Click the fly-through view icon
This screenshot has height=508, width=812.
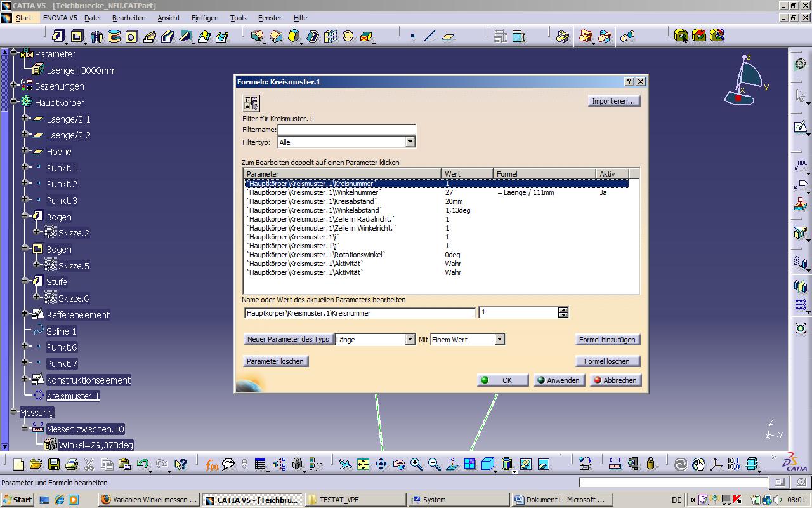[x=345, y=464]
